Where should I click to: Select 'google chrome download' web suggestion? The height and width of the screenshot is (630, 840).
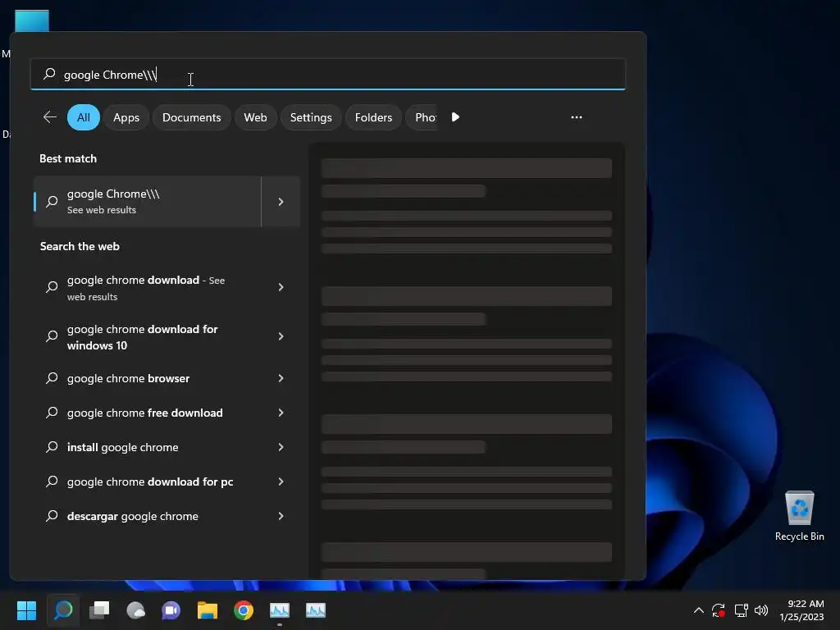(x=148, y=288)
